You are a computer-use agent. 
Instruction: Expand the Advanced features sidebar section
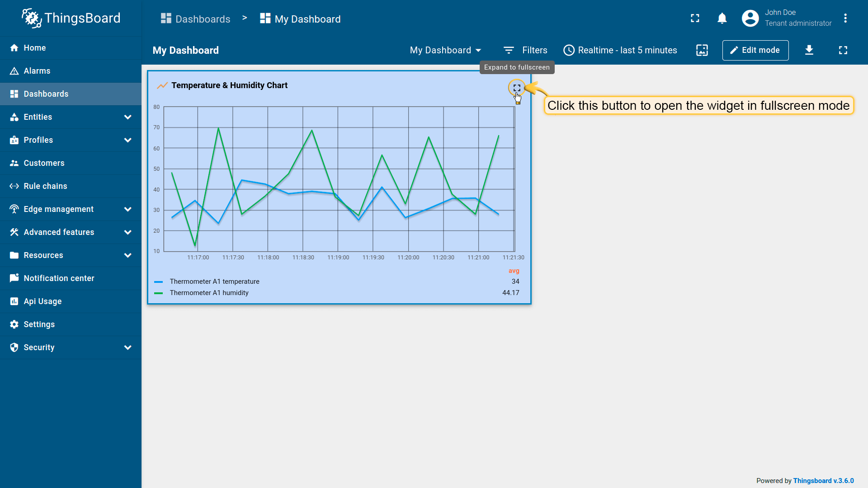71,232
